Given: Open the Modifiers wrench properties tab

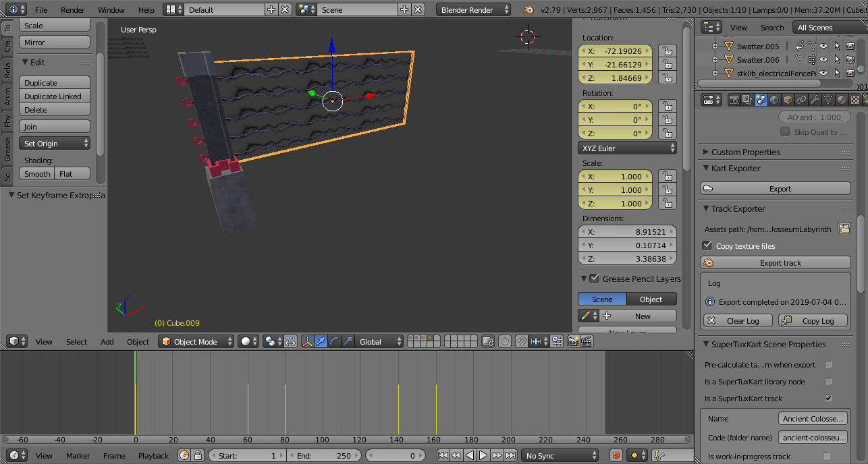Looking at the screenshot, I should [815, 100].
